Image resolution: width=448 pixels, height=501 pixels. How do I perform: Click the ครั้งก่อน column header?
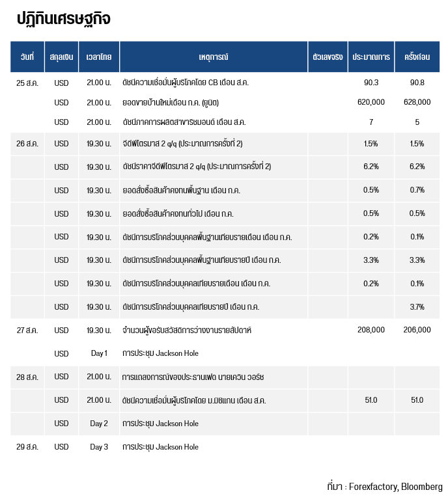(x=417, y=57)
